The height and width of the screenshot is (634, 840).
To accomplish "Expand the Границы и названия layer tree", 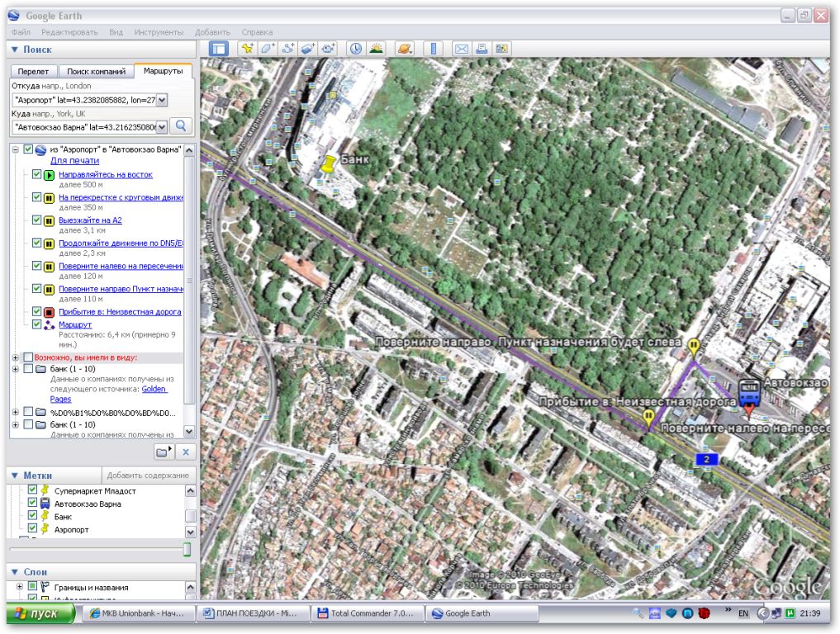I will (19, 586).
